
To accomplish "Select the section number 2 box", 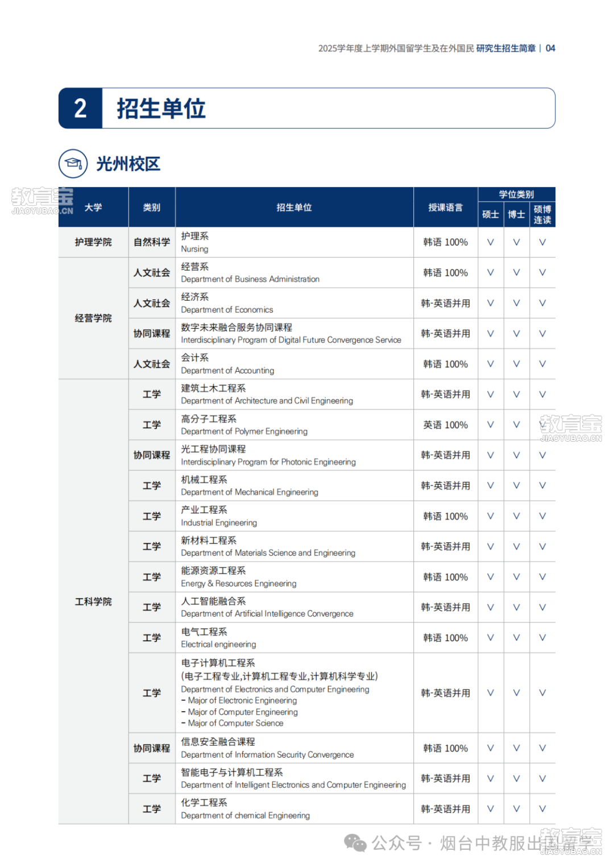I will [80, 108].
